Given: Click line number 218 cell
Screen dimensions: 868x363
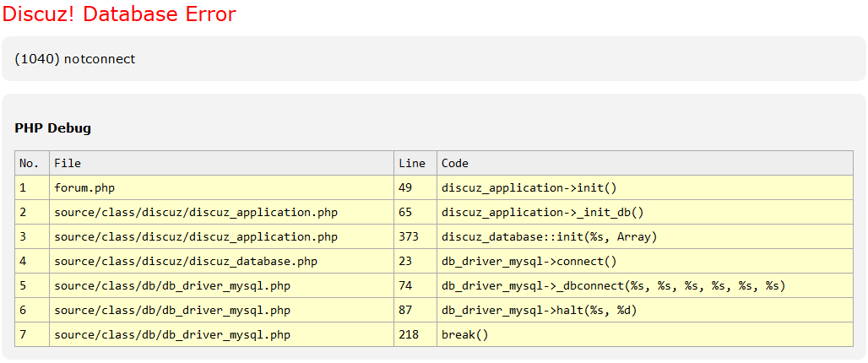Looking at the screenshot, I should (x=415, y=335).
